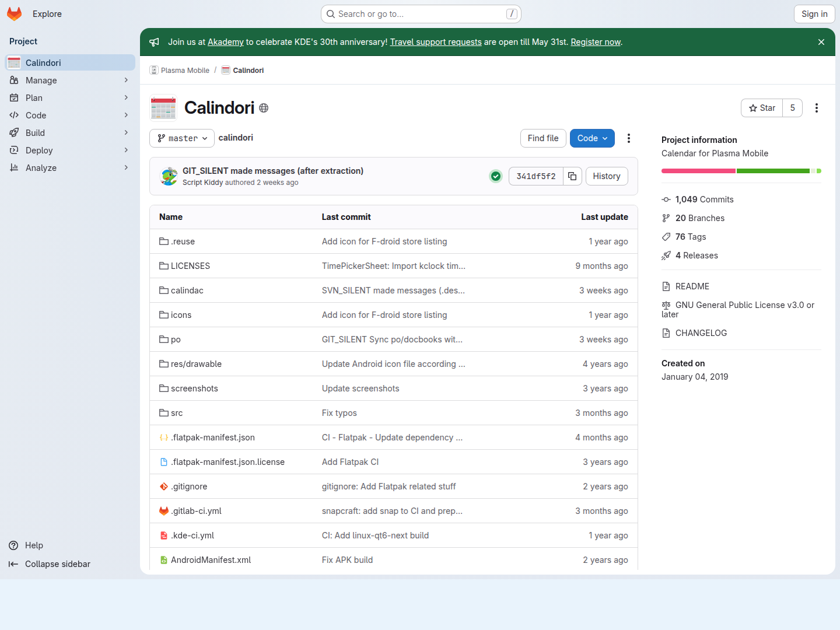
Task: Click the public visibility globe icon
Action: [x=264, y=108]
